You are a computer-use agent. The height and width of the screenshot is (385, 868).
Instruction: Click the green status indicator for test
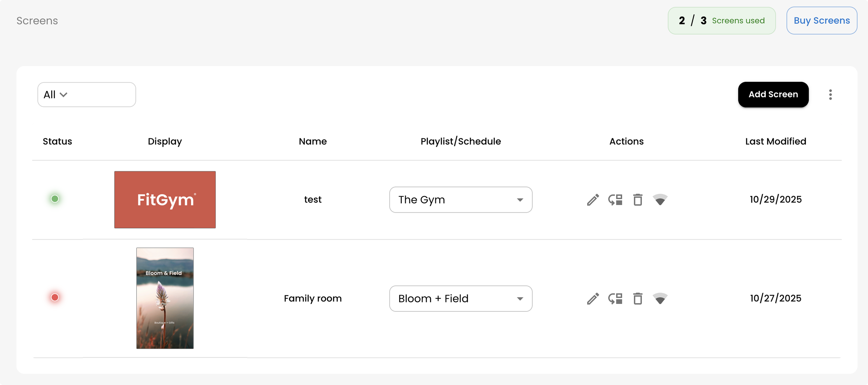pyautogui.click(x=55, y=199)
